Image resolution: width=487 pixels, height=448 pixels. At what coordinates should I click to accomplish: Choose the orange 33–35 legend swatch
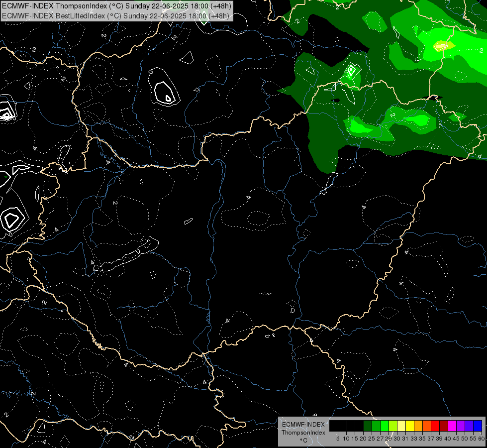point(418,426)
